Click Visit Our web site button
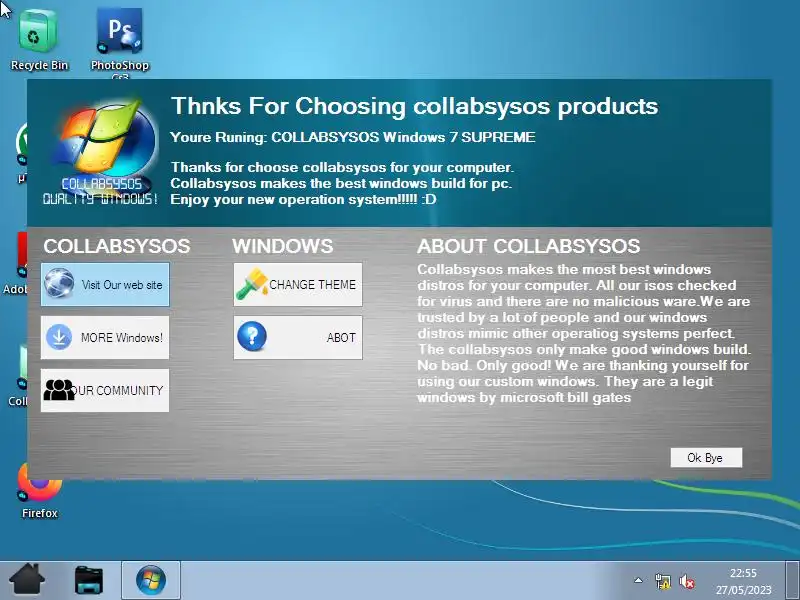 click(105, 285)
